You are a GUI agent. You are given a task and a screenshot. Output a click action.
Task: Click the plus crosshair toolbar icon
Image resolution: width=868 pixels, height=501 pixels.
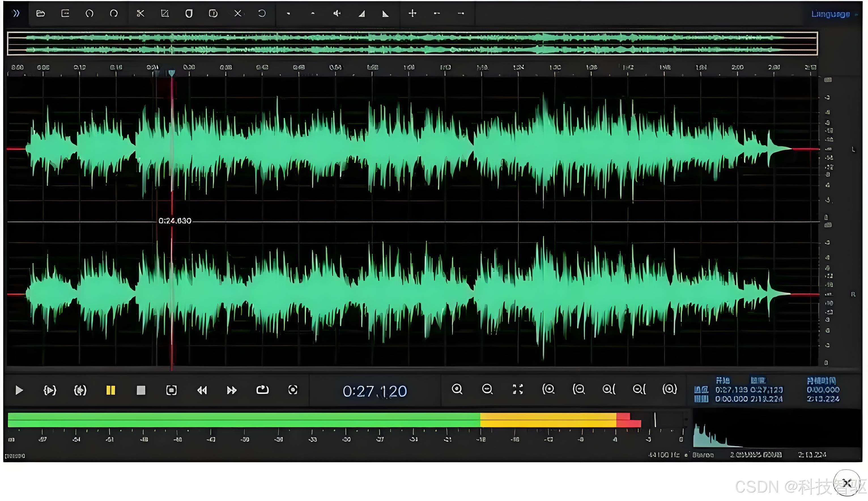click(412, 13)
